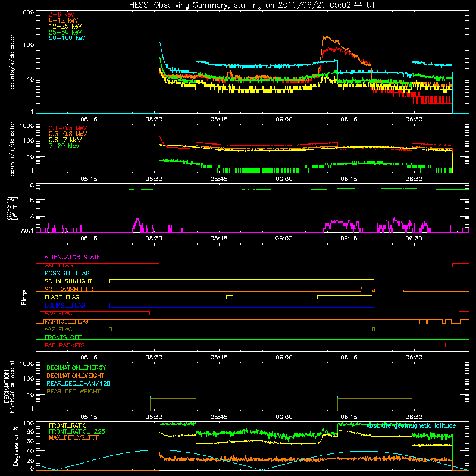Select the 12-25 keV legend label

coord(65,26)
